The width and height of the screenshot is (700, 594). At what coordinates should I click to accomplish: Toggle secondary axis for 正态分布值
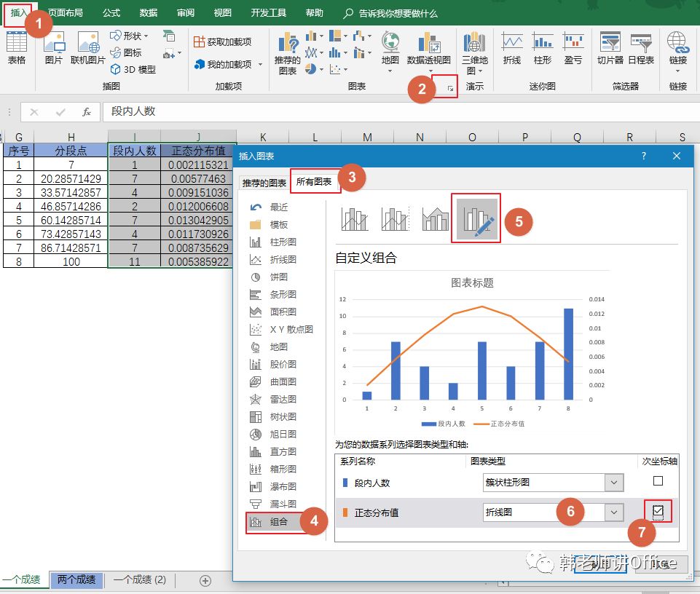click(x=658, y=511)
